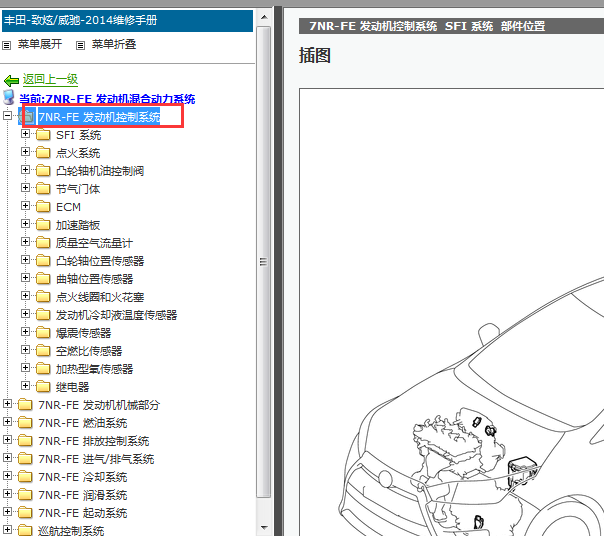Screen dimensions: 604x536
Task: Open the 加热型氧传感器 tree item
Action: click(94, 369)
